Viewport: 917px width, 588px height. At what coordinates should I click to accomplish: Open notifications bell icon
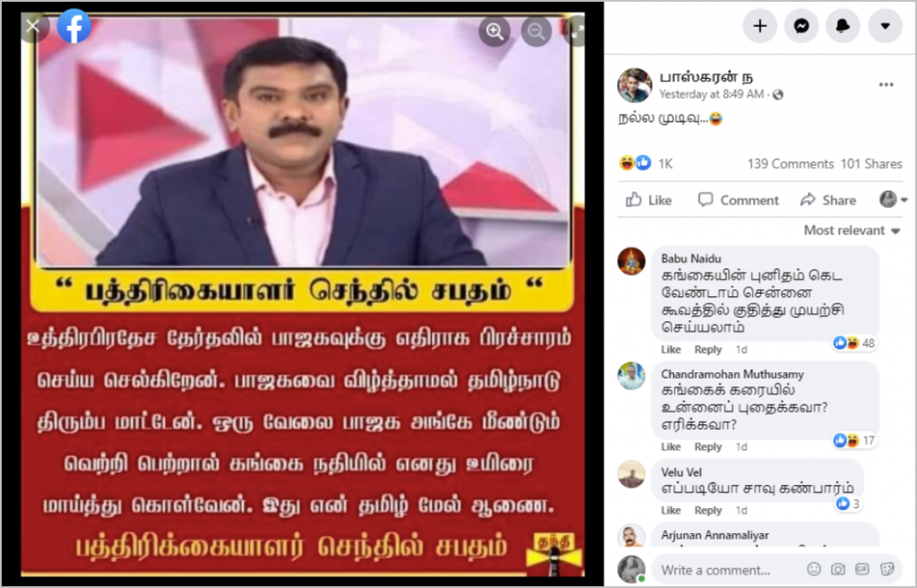843,26
